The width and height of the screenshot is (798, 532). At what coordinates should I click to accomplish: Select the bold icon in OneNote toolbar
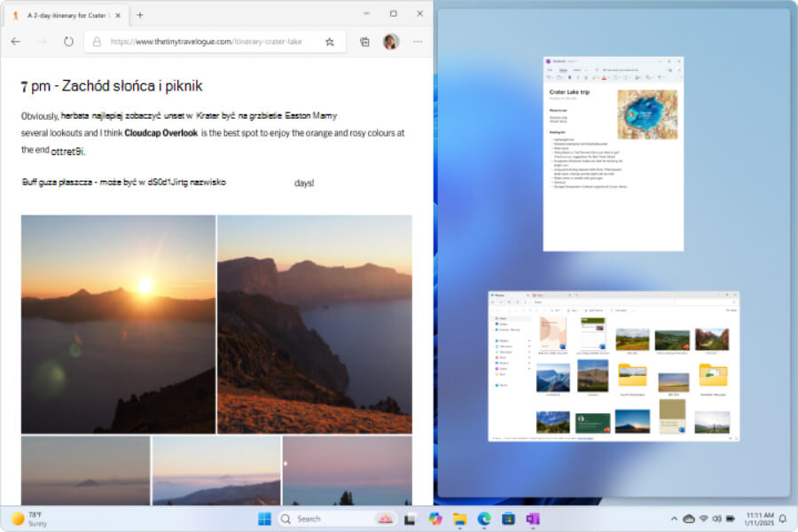pyautogui.click(x=569, y=79)
